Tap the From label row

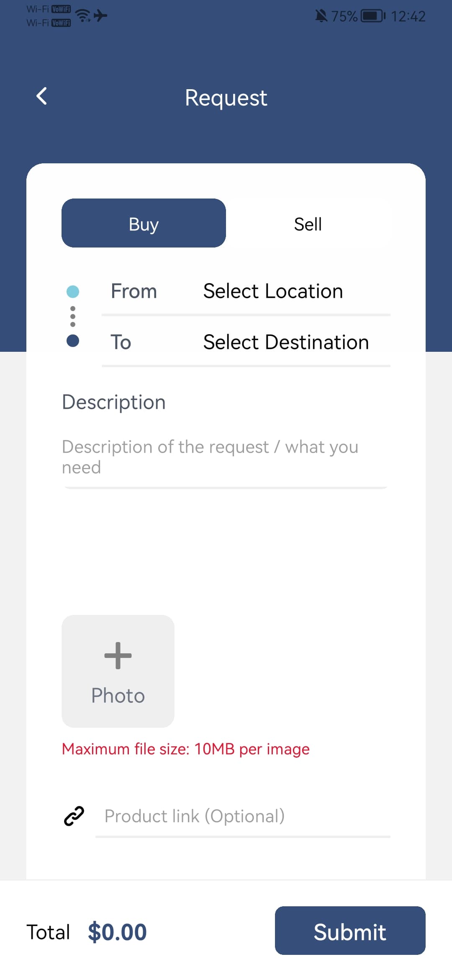tap(246, 291)
